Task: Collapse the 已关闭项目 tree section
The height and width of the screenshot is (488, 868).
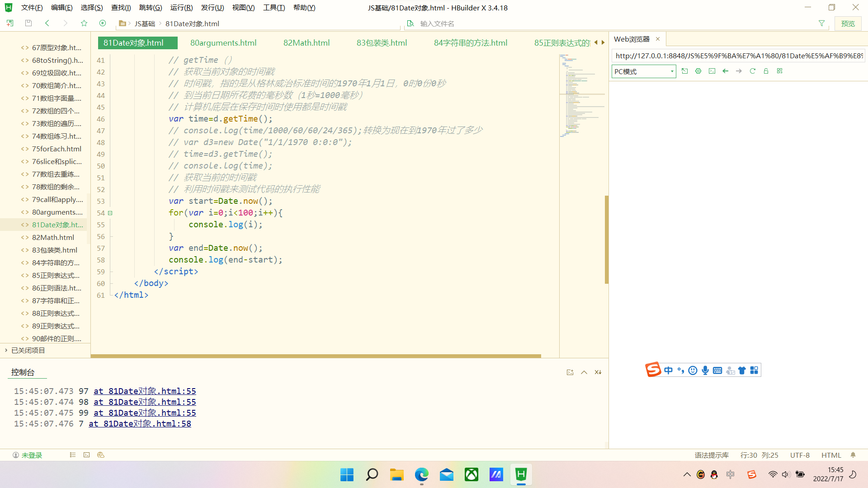Action: [6, 350]
